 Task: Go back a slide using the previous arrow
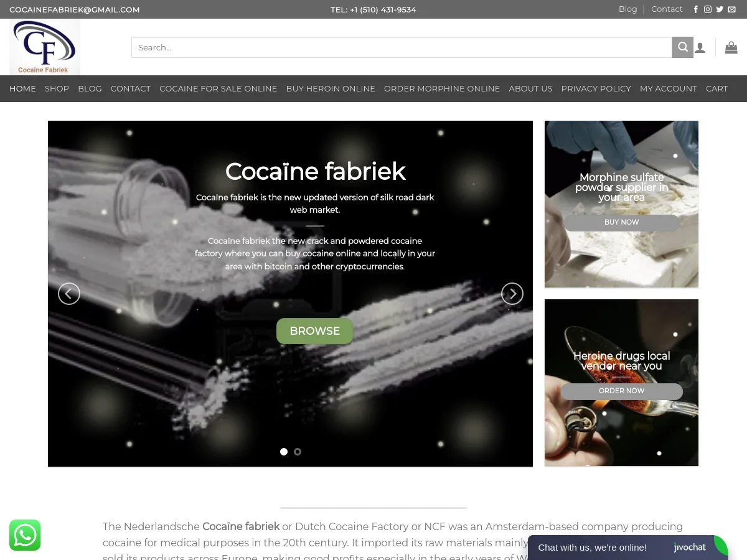click(x=69, y=293)
